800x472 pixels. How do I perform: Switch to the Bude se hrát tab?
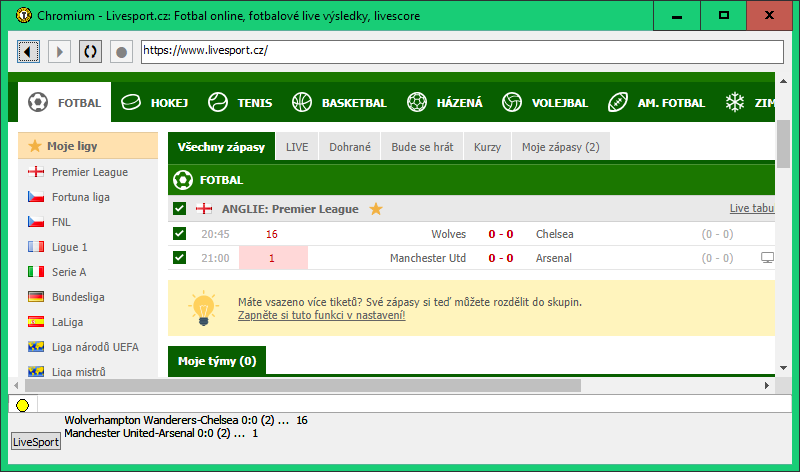coord(422,147)
